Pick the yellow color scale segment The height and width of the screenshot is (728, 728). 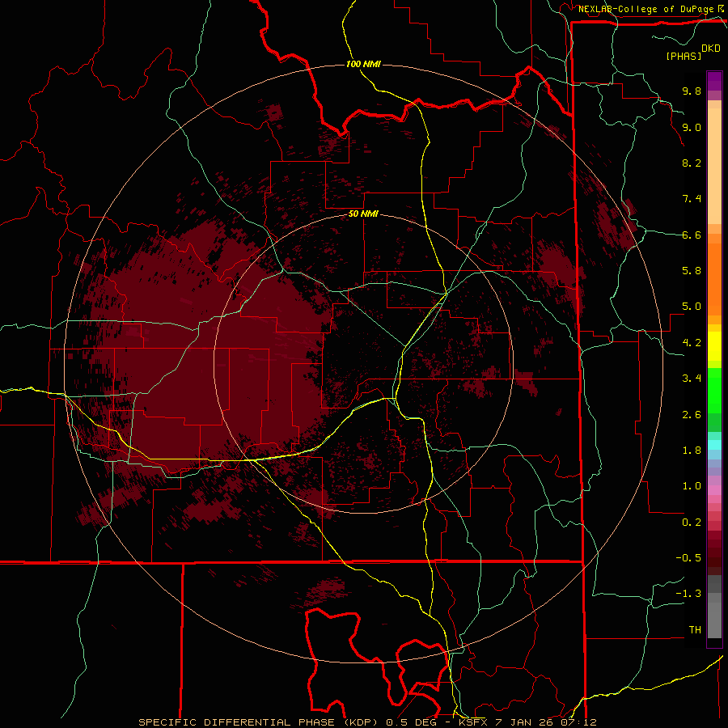(714, 346)
